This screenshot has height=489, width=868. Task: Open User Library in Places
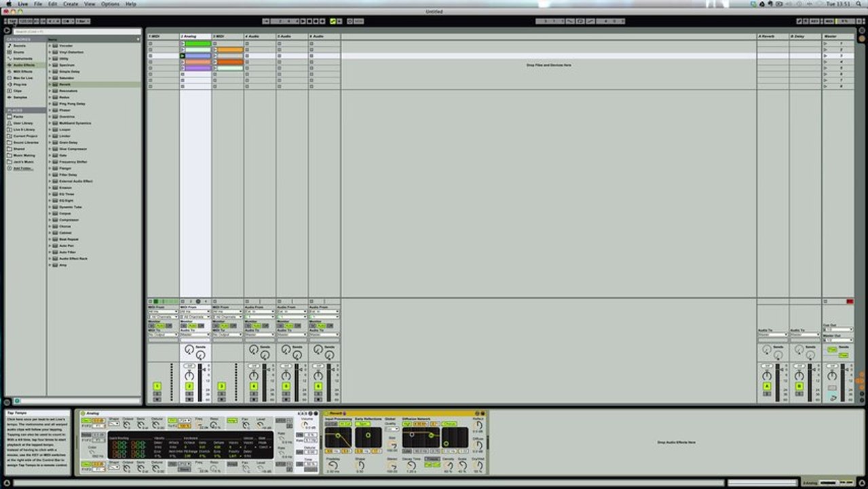[22, 123]
